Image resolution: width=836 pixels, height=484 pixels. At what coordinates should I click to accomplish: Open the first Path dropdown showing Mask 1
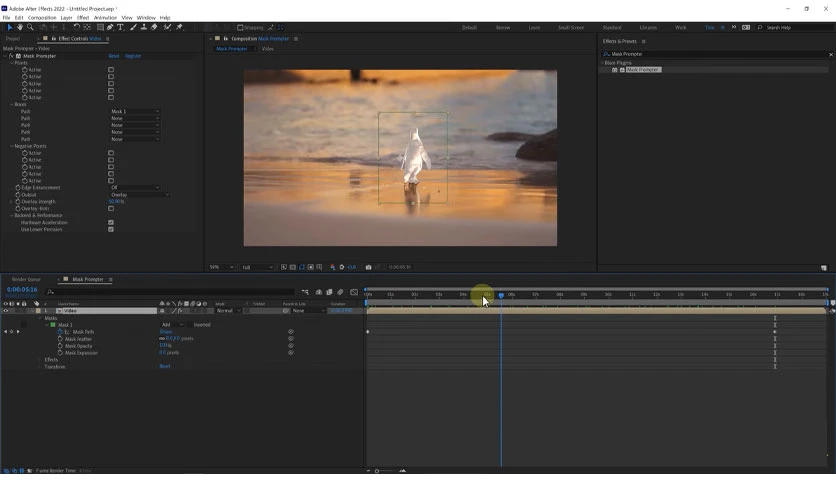pyautogui.click(x=135, y=111)
